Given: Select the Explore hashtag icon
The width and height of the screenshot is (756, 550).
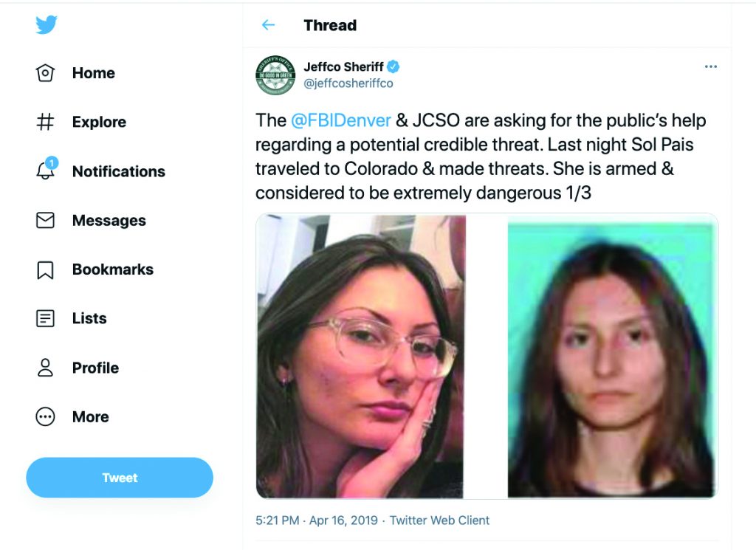Looking at the screenshot, I should (x=45, y=122).
